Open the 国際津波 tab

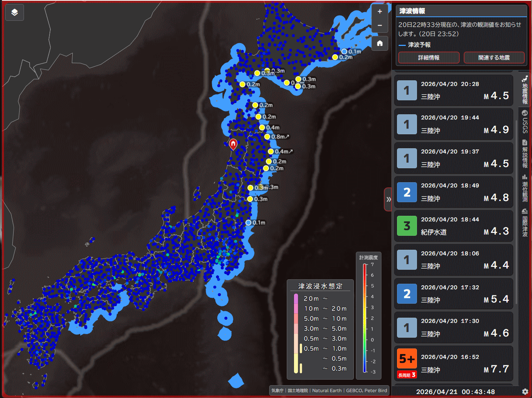(x=525, y=222)
